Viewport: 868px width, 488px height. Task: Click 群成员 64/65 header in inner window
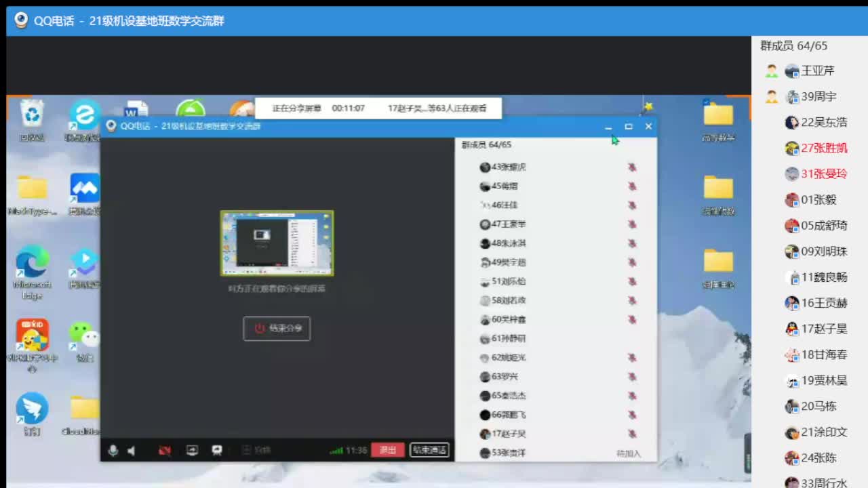(x=486, y=144)
